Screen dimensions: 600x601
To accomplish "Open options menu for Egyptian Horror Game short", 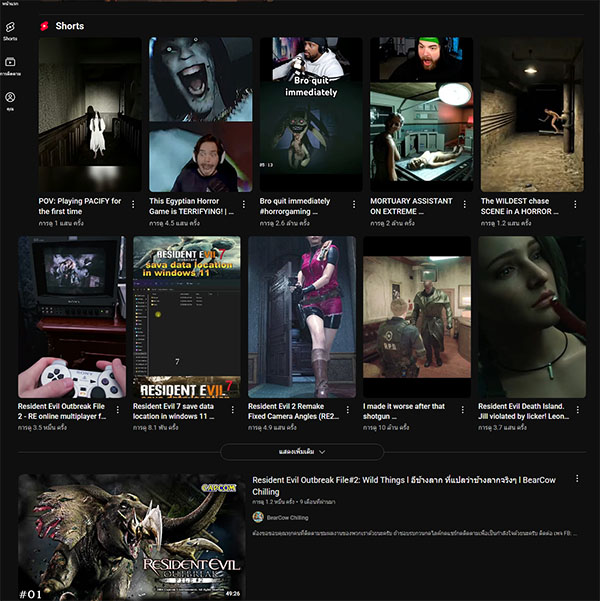I will 243,204.
